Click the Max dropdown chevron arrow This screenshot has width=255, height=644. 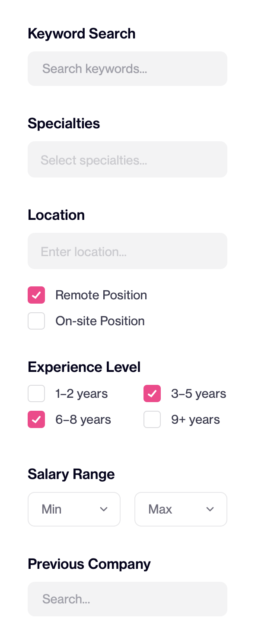click(x=210, y=509)
